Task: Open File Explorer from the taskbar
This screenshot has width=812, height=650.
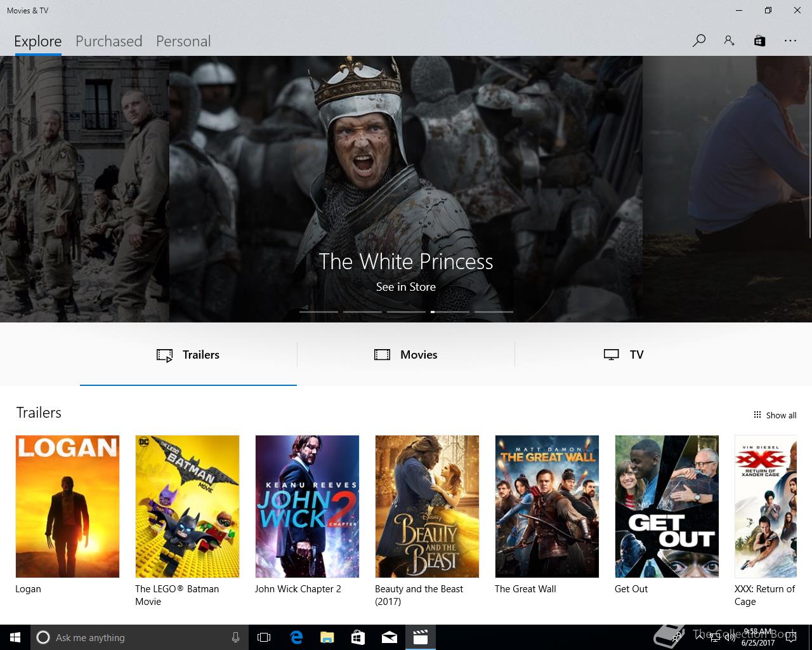Action: [x=327, y=637]
